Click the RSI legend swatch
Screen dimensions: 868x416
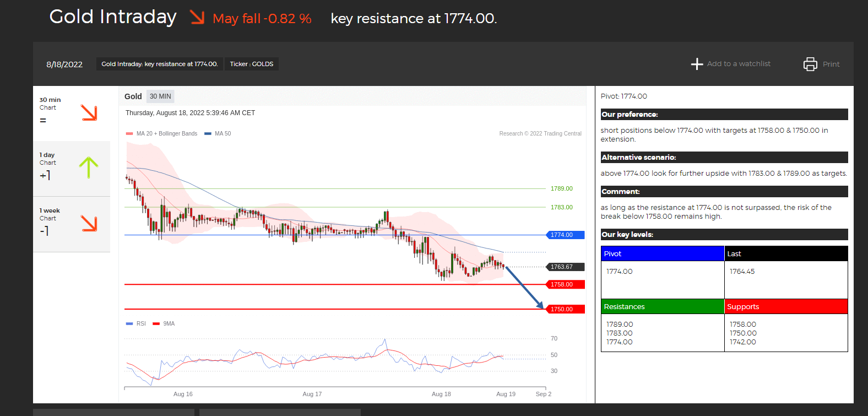click(x=129, y=323)
